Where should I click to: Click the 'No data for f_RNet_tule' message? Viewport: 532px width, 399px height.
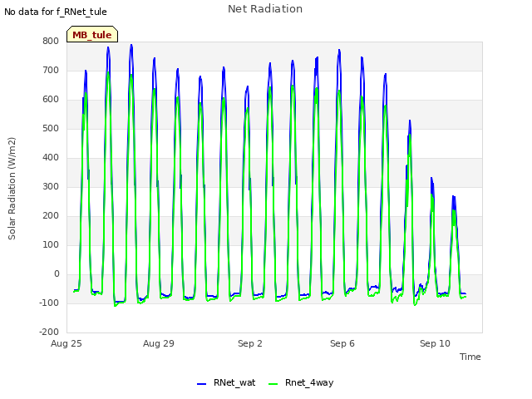pos(56,12)
